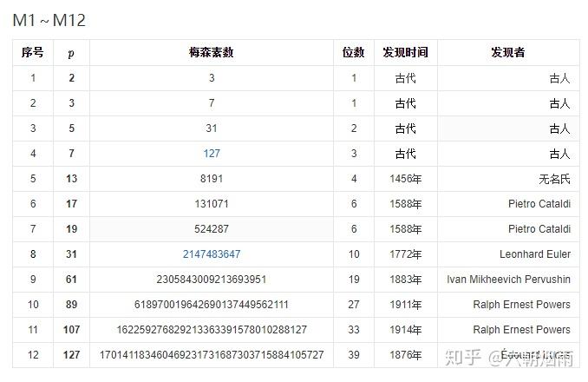This screenshot has width=588, height=382.
Task: Click the 1914年 discovery date cell
Action: (405, 330)
